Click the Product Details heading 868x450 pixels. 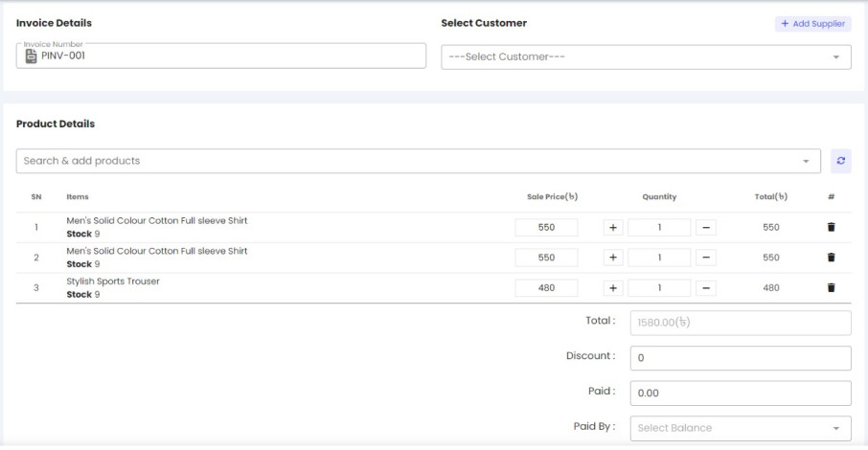56,124
